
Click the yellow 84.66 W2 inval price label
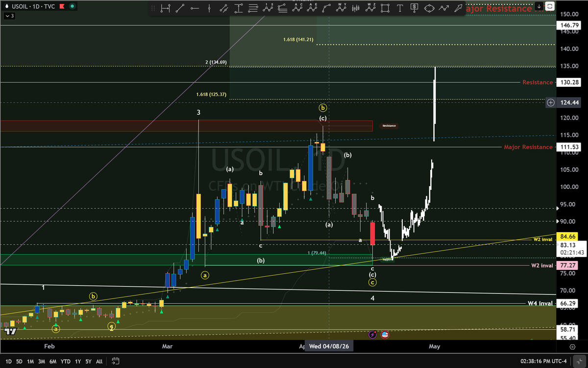tap(568, 237)
